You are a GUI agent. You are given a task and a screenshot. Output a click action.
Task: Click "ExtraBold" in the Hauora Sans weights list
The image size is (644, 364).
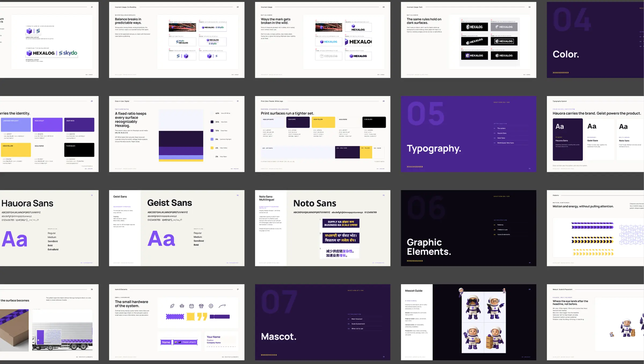(x=53, y=250)
